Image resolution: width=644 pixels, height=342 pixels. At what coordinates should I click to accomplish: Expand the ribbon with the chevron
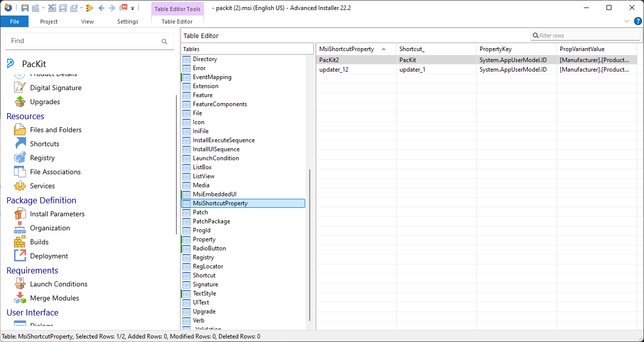point(627,22)
